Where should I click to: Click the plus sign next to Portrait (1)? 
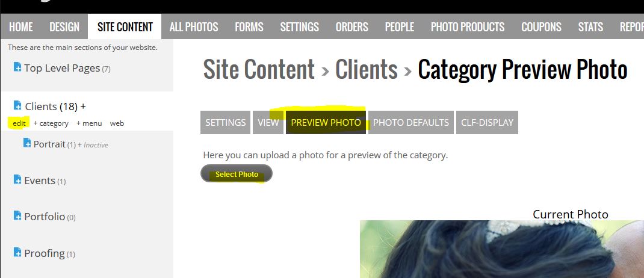coord(80,145)
